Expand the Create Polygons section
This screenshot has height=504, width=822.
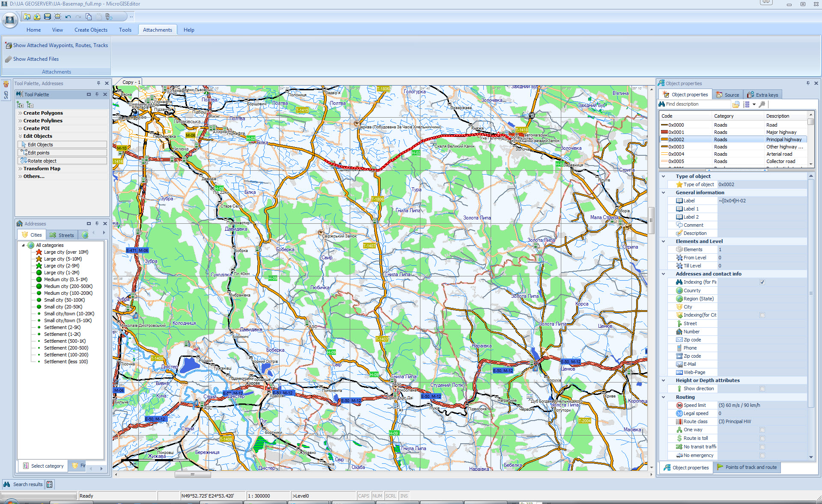pyautogui.click(x=43, y=113)
